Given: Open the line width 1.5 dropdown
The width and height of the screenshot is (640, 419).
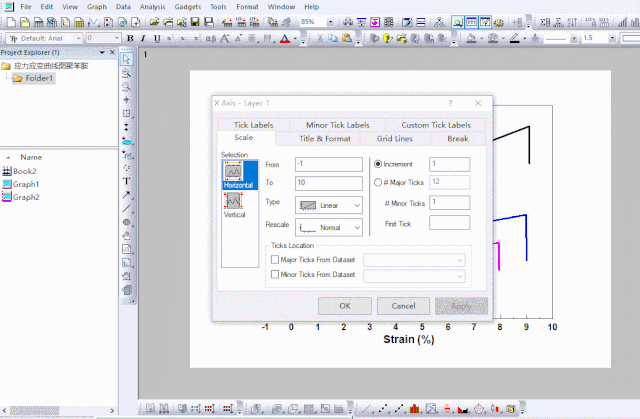Looking at the screenshot, I should click(x=612, y=39).
